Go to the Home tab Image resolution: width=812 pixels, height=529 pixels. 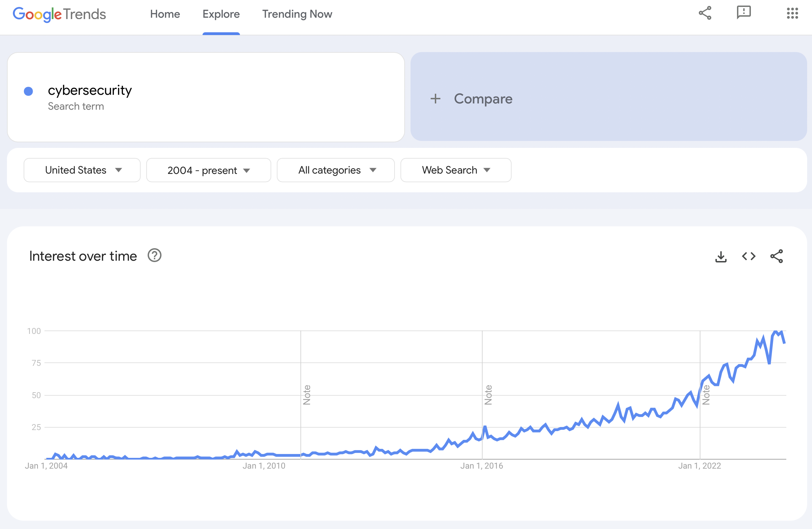[165, 14]
